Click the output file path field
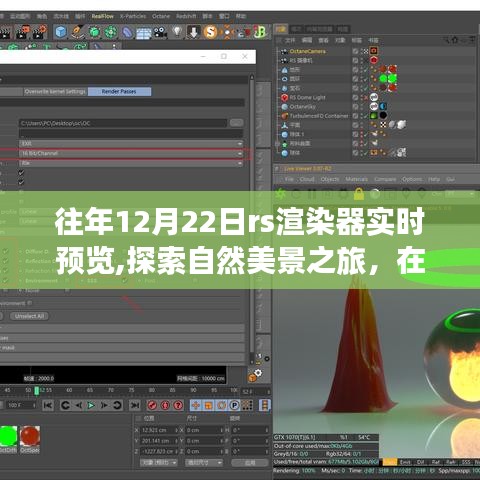The height and width of the screenshot is (480, 480). tap(123, 123)
